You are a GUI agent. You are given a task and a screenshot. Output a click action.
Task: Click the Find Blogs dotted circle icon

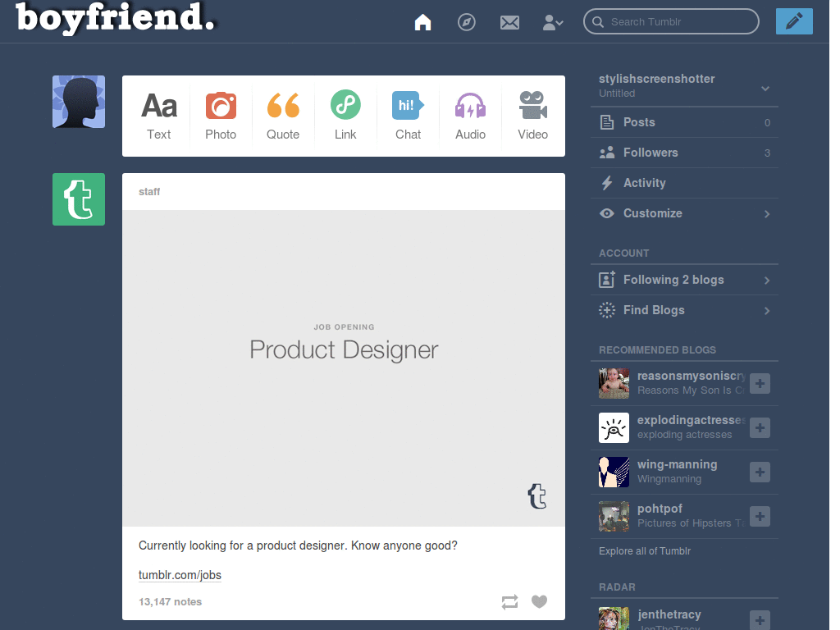(x=607, y=310)
